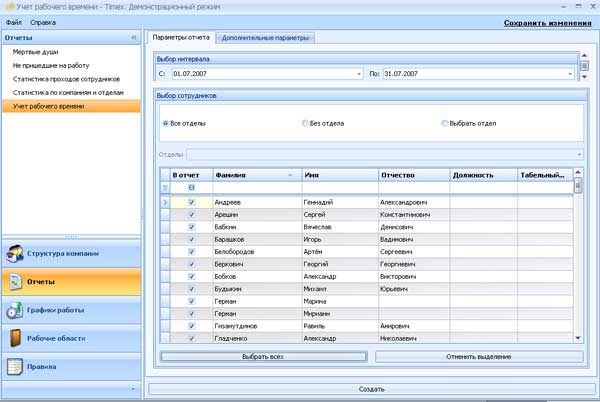Screen dimensions: 600x402
Task: Select Статистика проходов сотрудников report
Action: tap(66, 79)
